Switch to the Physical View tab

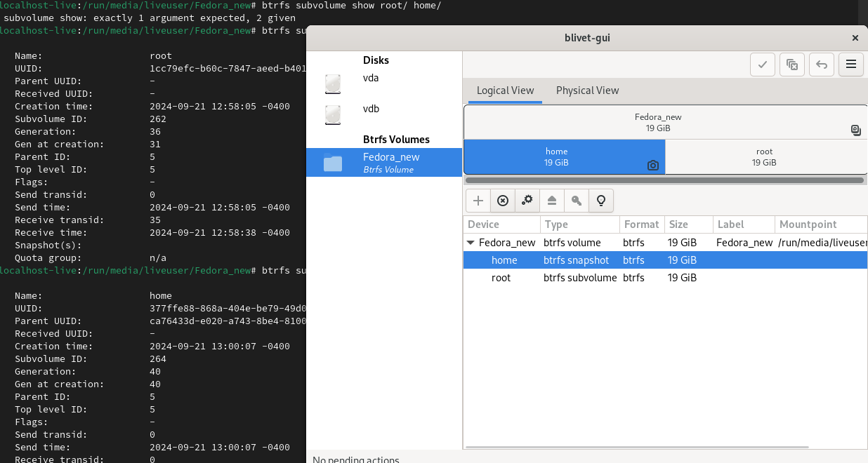(x=588, y=90)
